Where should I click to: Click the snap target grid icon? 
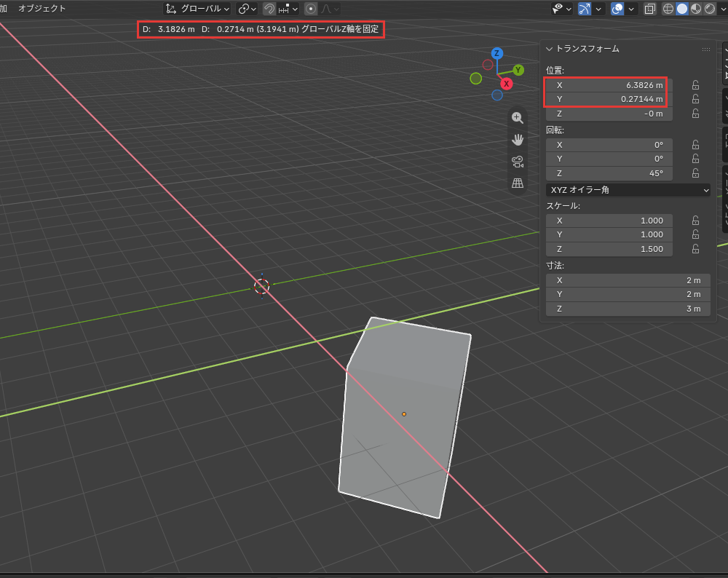tap(288, 9)
